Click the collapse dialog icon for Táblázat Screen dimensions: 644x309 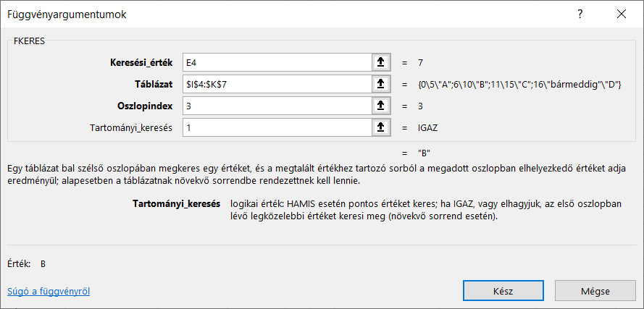pyautogui.click(x=380, y=84)
